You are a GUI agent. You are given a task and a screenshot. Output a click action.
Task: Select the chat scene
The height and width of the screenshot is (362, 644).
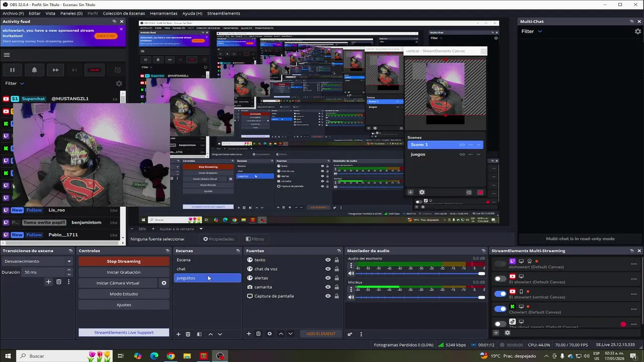click(207, 269)
